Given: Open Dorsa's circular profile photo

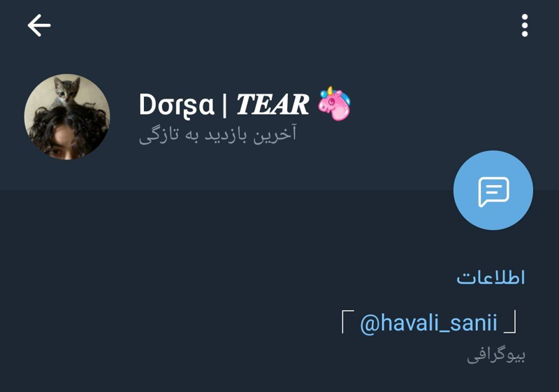Looking at the screenshot, I should (x=67, y=117).
